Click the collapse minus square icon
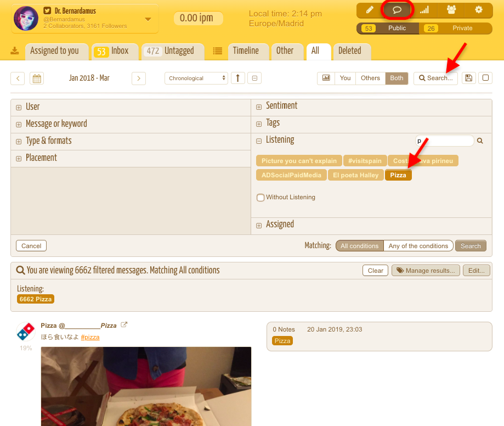504x426 pixels. (x=254, y=78)
